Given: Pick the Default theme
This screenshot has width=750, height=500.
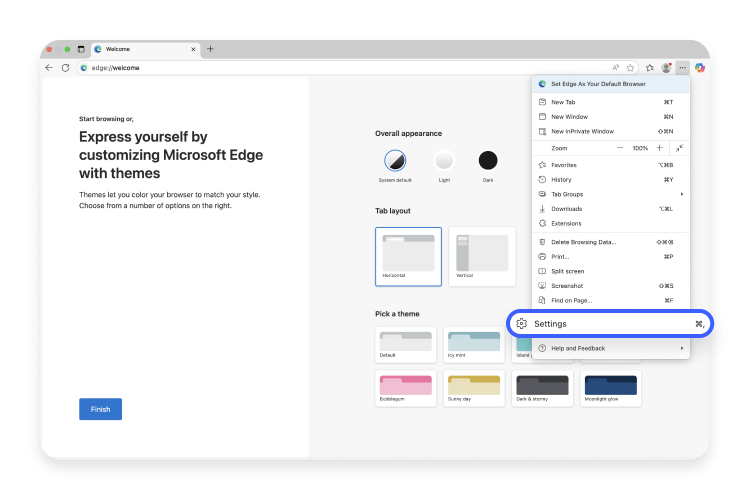Looking at the screenshot, I should click(x=406, y=344).
